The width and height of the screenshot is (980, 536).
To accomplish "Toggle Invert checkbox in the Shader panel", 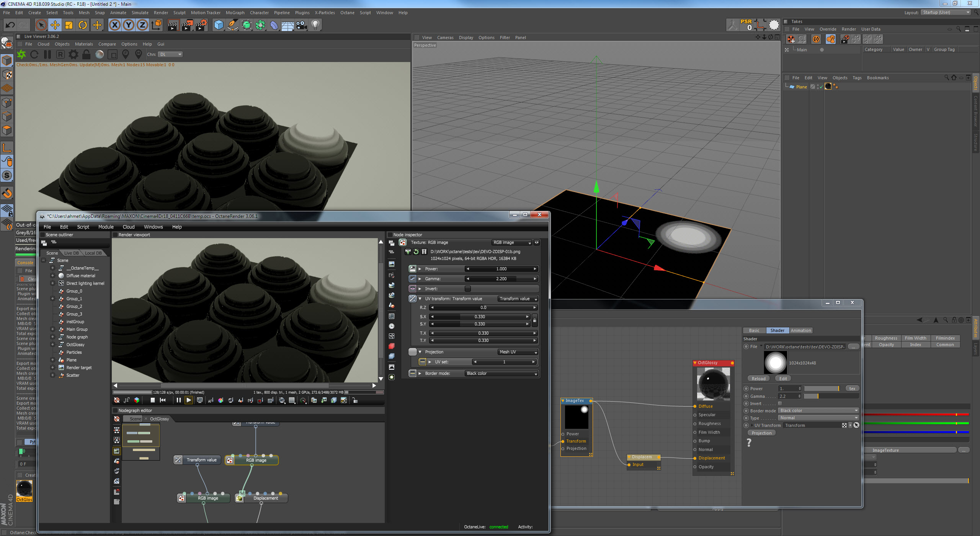I will tap(780, 403).
